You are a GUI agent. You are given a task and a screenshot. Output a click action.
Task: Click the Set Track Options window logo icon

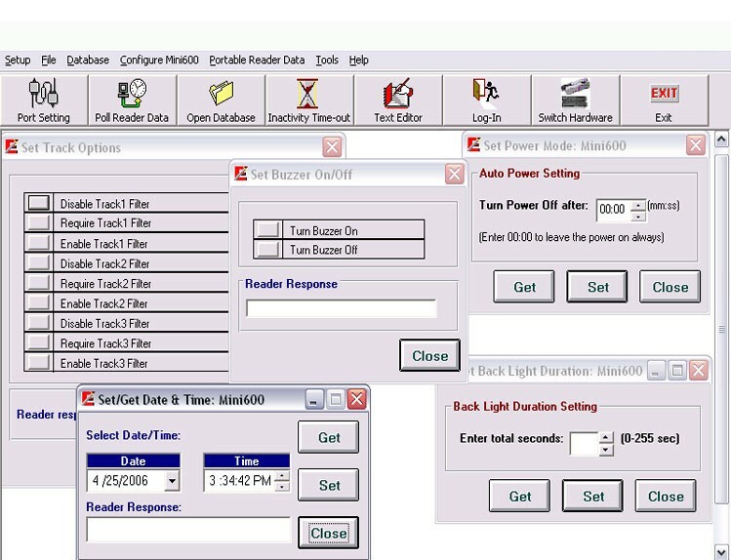12,146
